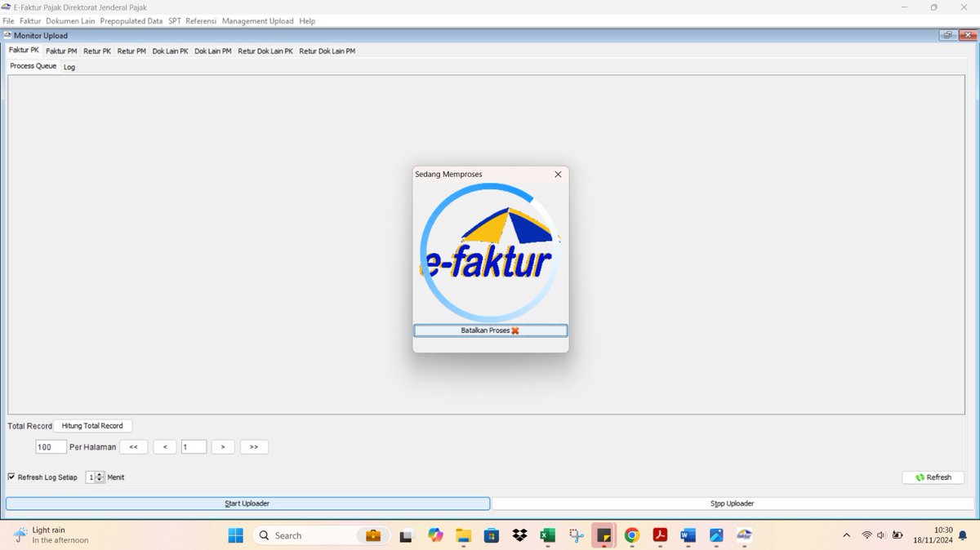Open Microsoft Store from the taskbar
This screenshot has height=550, width=980.
tap(492, 535)
